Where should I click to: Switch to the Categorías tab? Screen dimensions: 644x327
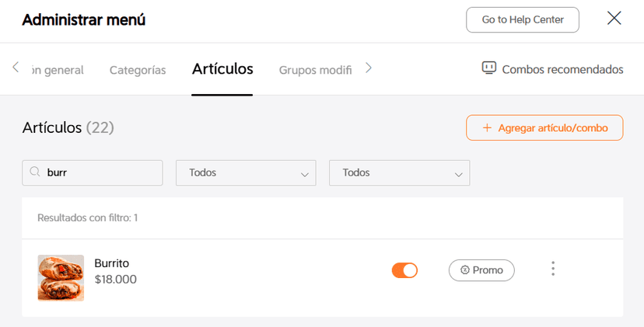point(138,70)
